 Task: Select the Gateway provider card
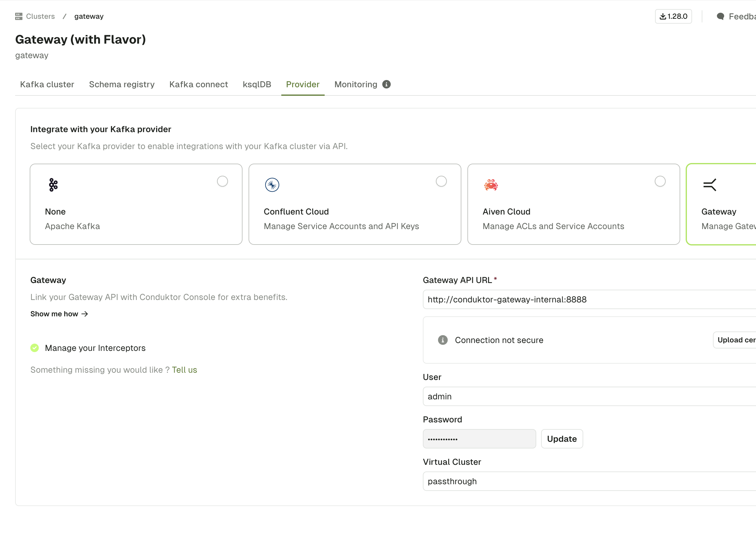coord(721,204)
